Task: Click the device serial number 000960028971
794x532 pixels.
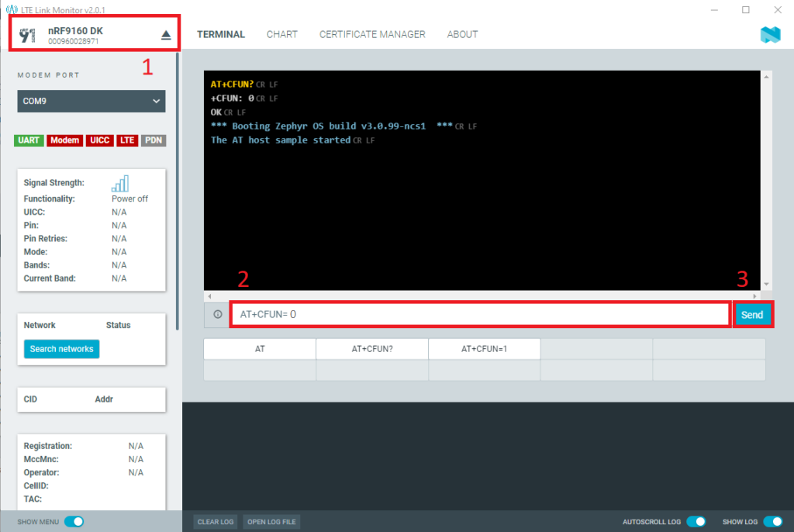Action: 74,42
